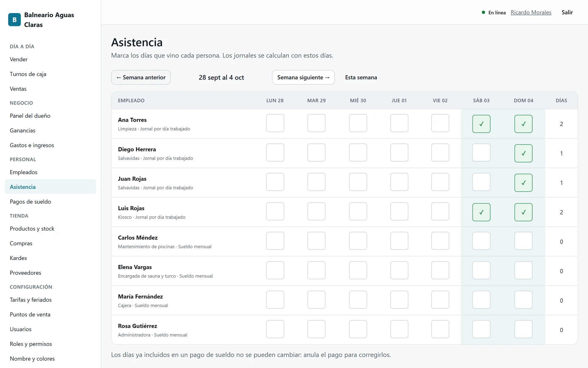Viewport: 588px width, 368px height.
Task: Mark Diego Herrera present on Saturday 03
Action: coord(481,153)
